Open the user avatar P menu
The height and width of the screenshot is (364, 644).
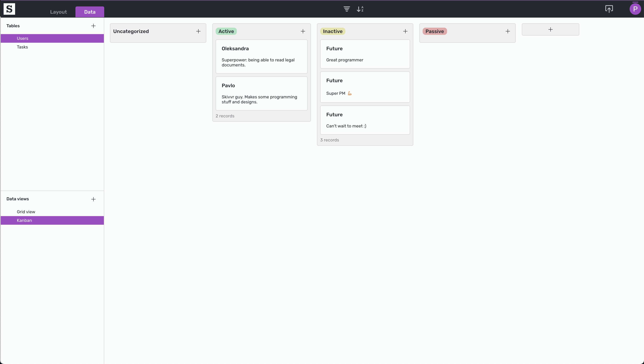click(x=635, y=9)
